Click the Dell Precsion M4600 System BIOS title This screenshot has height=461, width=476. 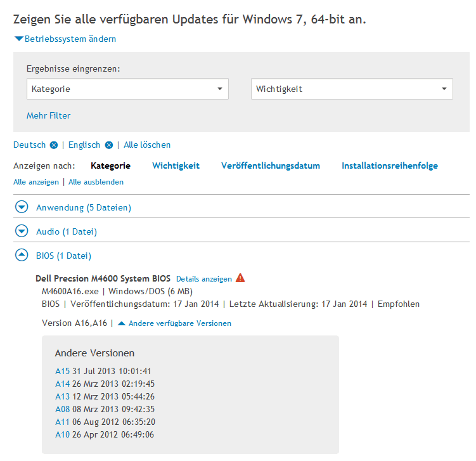tap(103, 278)
